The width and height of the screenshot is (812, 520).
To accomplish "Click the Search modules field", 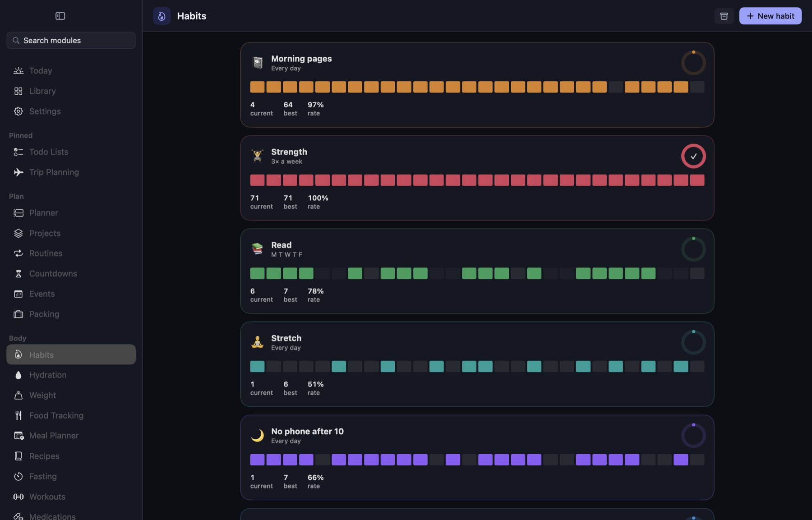I will tap(71, 40).
